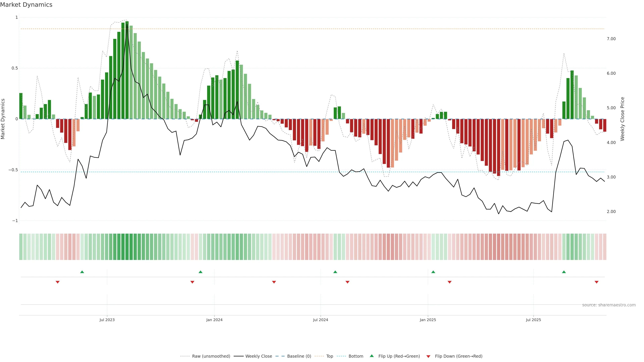644x362 pixels.
Task: Click the Market Dynamics chart title
Action: (26, 5)
